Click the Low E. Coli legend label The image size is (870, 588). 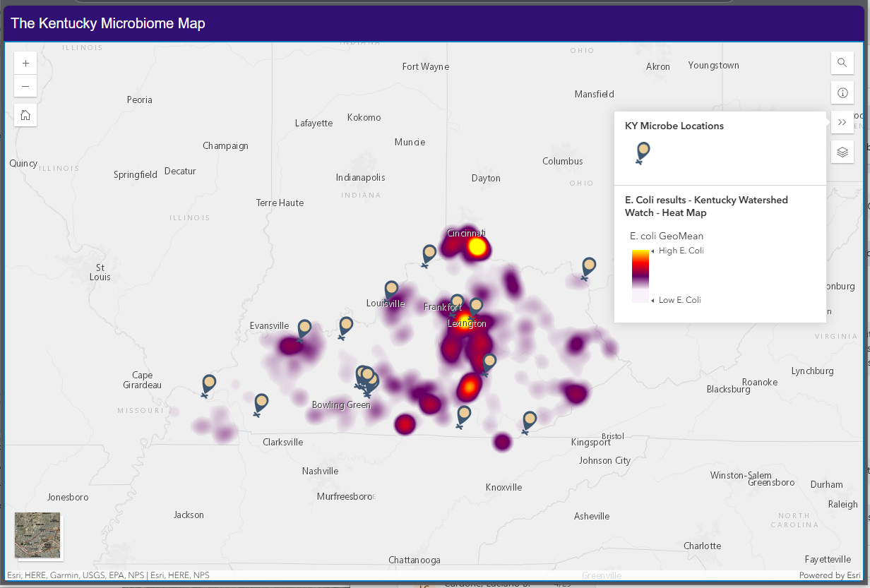pyautogui.click(x=679, y=300)
